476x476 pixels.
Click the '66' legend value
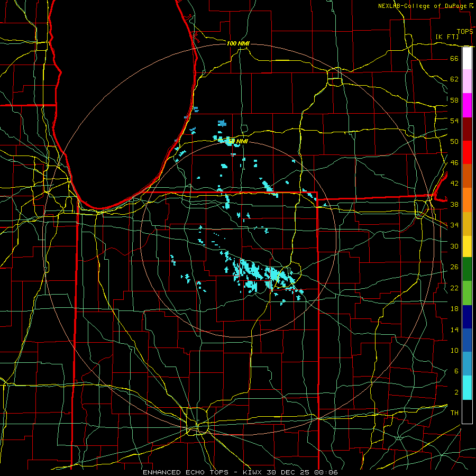454,58
